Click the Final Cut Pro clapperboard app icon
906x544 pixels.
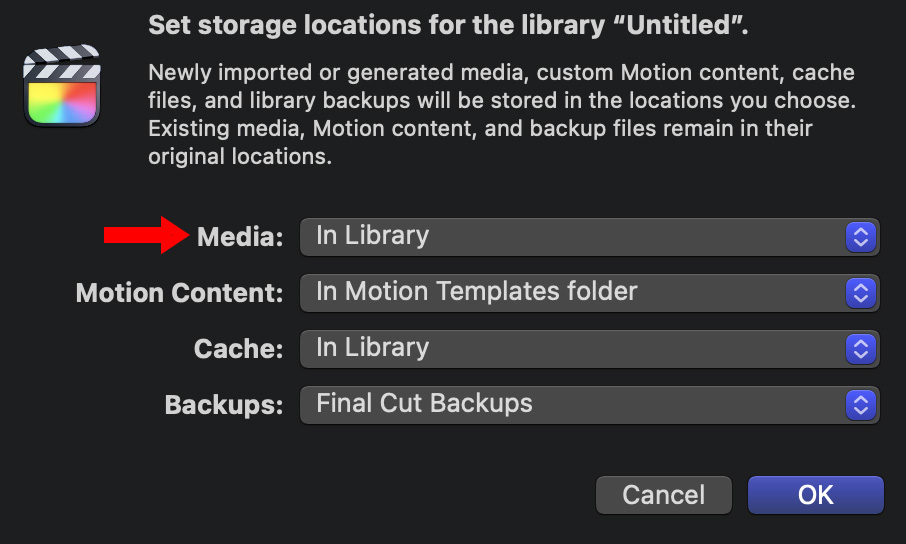(x=62, y=86)
